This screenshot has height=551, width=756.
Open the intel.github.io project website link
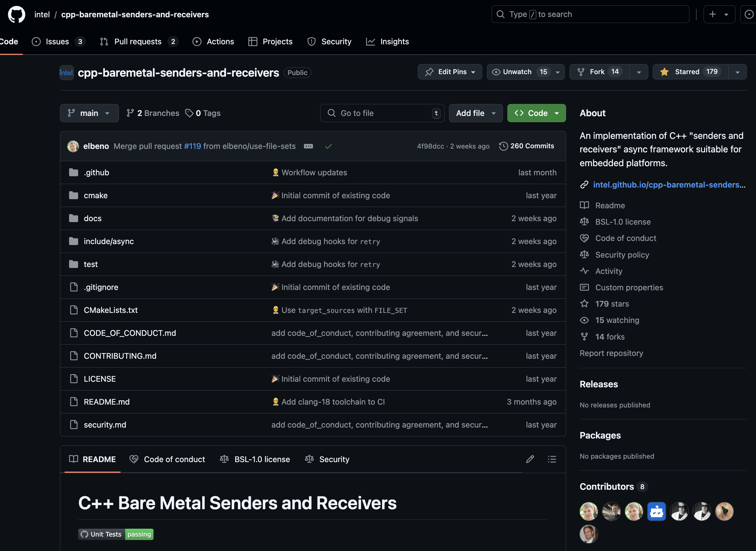pos(669,184)
